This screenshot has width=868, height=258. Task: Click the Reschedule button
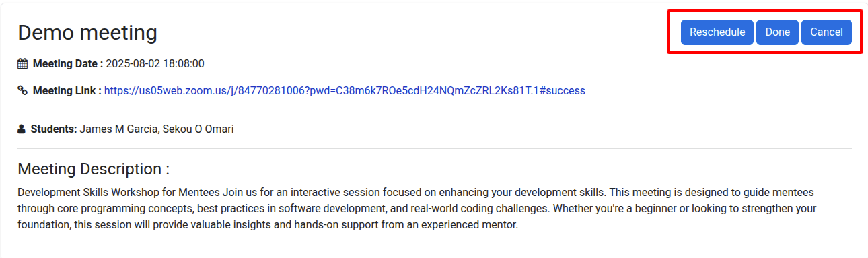[x=717, y=32]
